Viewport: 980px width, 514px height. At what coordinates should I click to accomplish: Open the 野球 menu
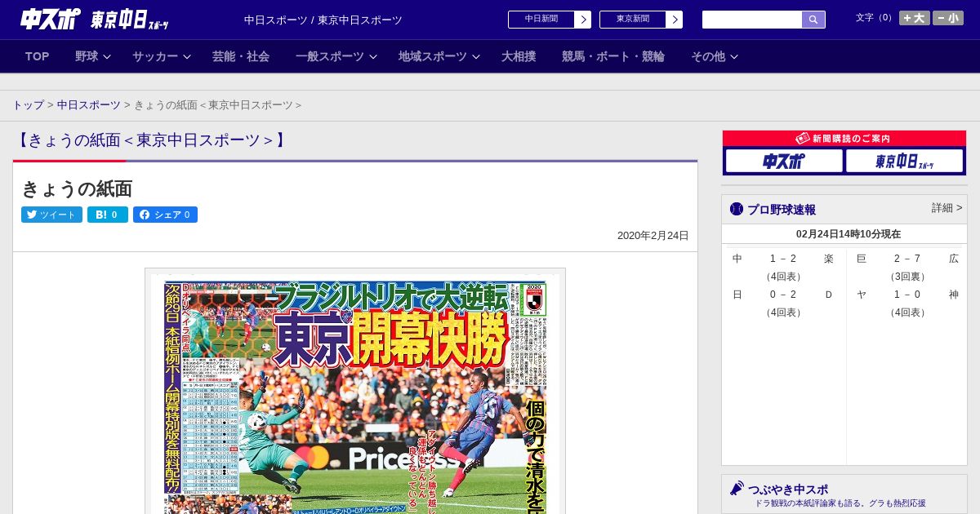coord(87,56)
